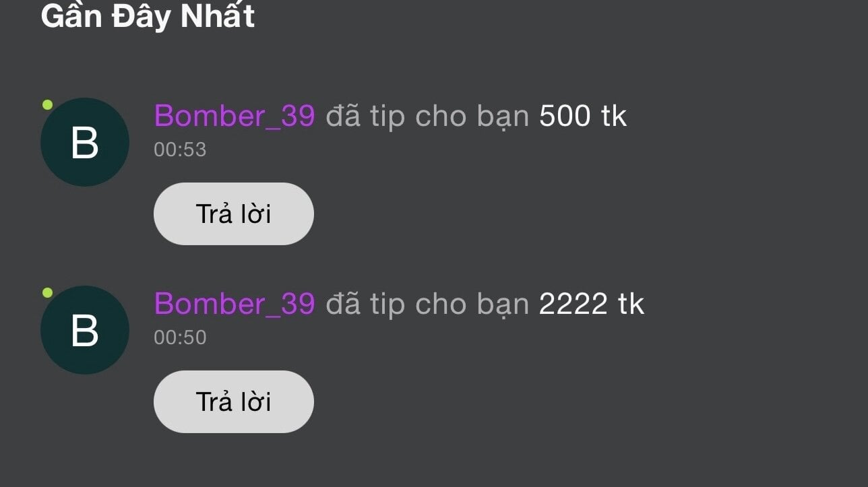
Task: Click 'đã tip cho bạn' text in the 00:50 notification
Action: coord(427,305)
